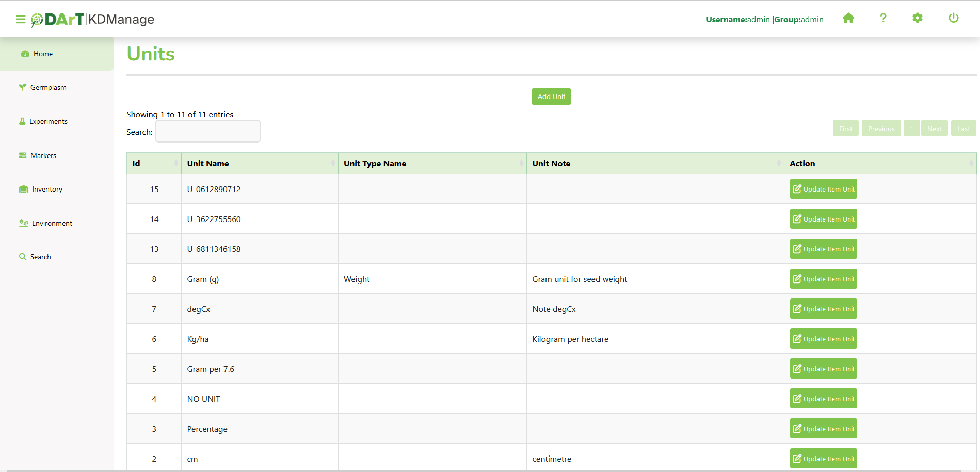
Task: Sort table by Id column
Action: point(154,163)
